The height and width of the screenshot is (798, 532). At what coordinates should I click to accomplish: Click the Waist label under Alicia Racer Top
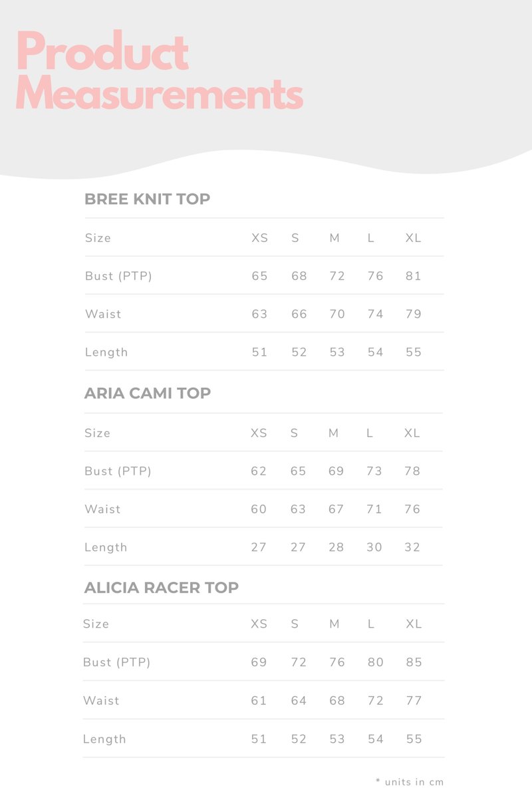pos(101,701)
